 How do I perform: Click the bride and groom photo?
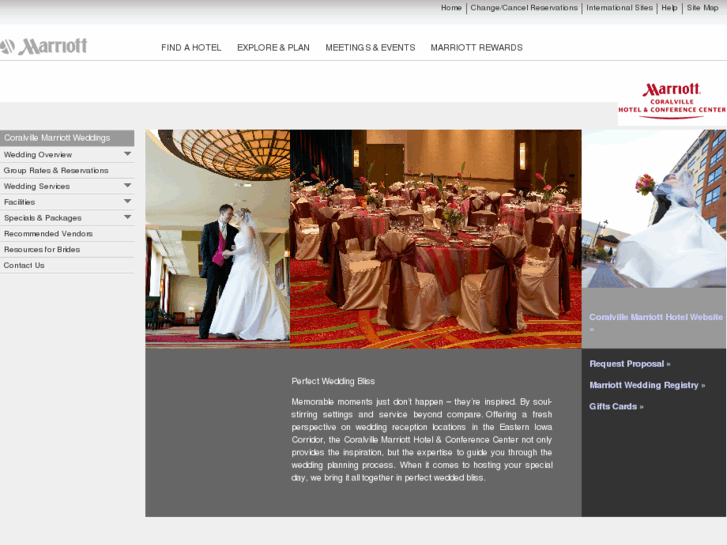(x=217, y=239)
